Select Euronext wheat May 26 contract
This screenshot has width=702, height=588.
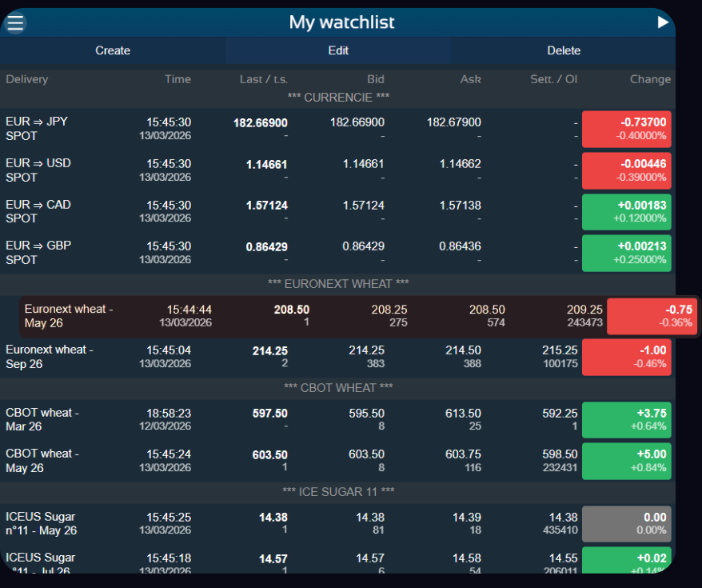click(69, 316)
